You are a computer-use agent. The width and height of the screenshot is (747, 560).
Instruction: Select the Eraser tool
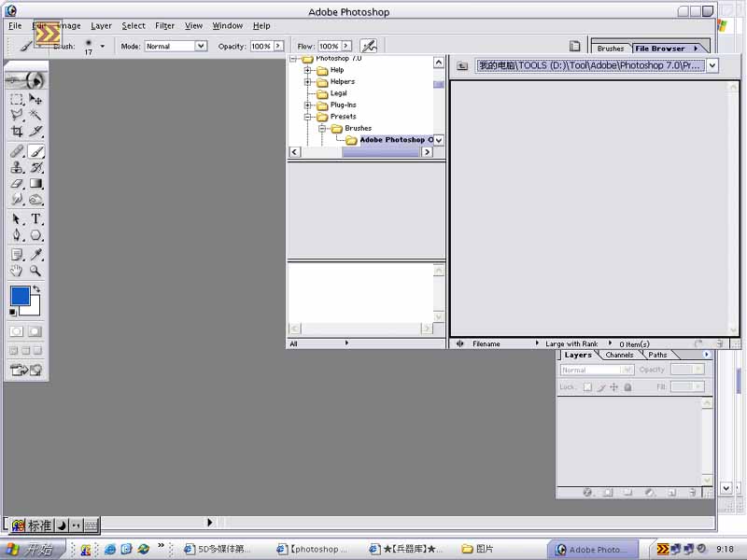[x=17, y=183]
